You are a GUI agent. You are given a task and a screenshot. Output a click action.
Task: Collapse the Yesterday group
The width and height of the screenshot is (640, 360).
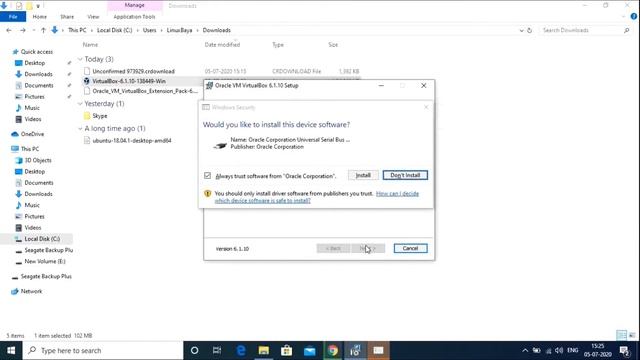point(80,104)
